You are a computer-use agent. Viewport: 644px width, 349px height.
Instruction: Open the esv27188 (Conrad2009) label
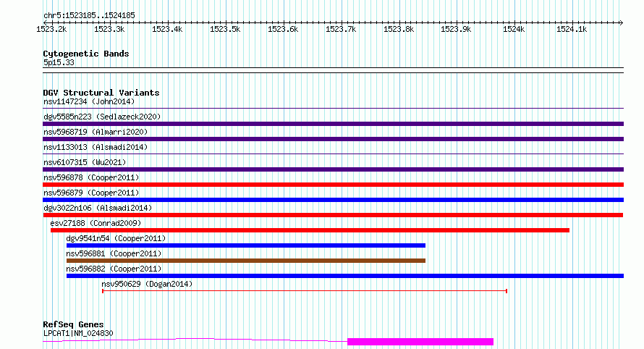coord(96,223)
